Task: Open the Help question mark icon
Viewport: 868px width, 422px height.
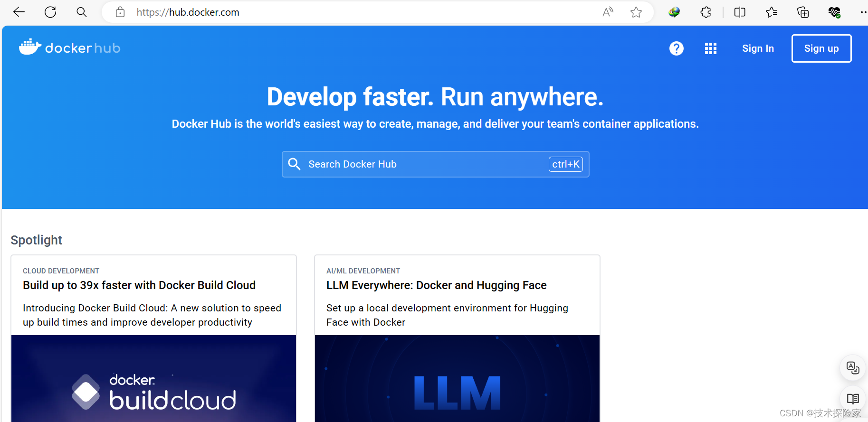Action: point(677,48)
